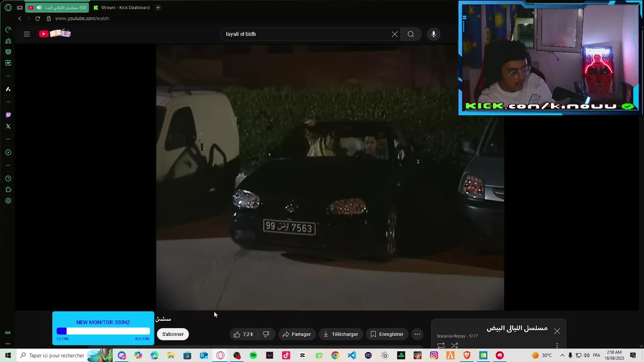Screen dimensions: 644x362
Task: Switch to the YouTube tab
Action: click(57, 8)
